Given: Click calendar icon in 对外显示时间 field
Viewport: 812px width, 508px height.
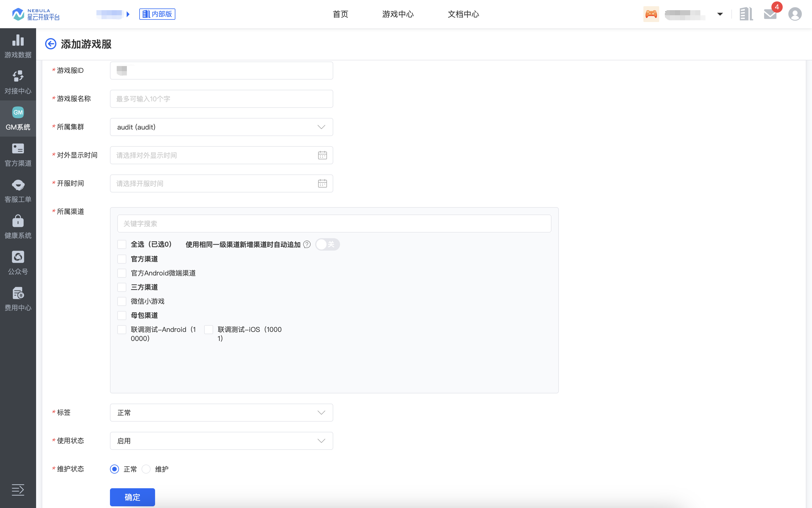Looking at the screenshot, I should coord(322,155).
